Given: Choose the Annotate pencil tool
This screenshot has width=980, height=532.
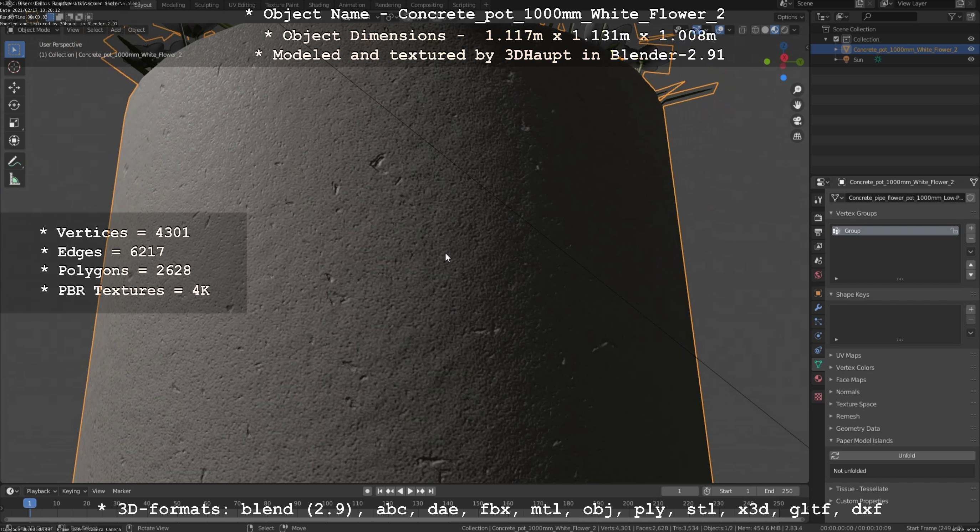Looking at the screenshot, I should click(x=14, y=162).
